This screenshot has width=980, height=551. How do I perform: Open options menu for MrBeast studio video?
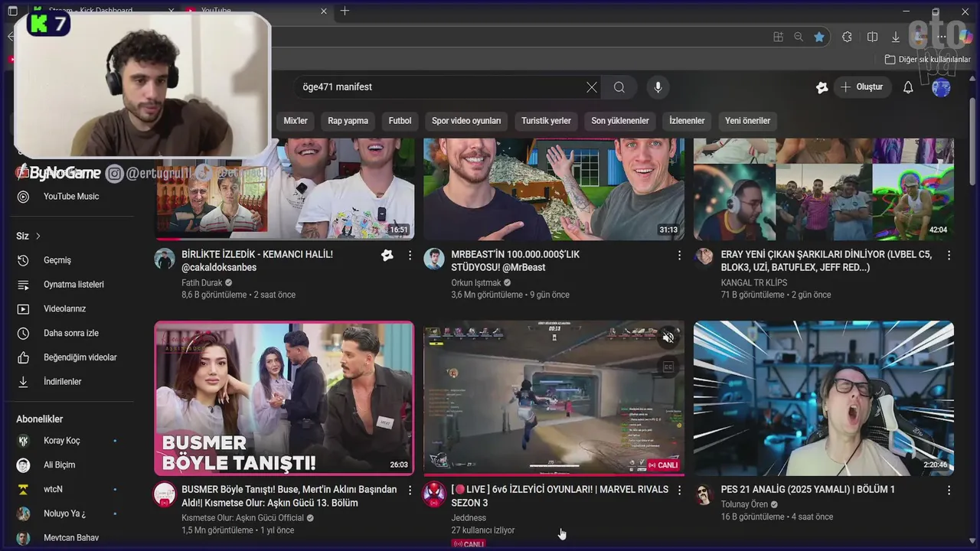[x=679, y=255]
